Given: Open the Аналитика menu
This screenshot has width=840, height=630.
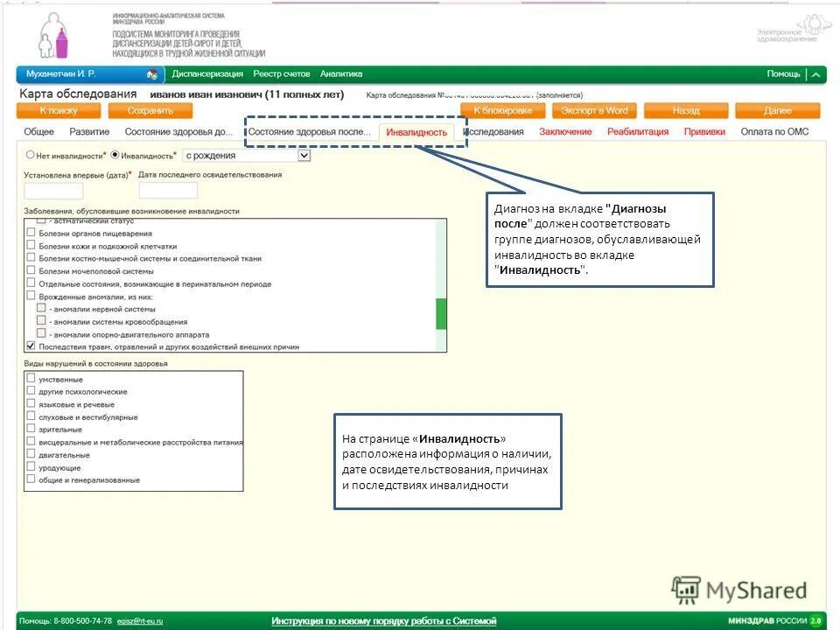Looking at the screenshot, I should pyautogui.click(x=341, y=73).
